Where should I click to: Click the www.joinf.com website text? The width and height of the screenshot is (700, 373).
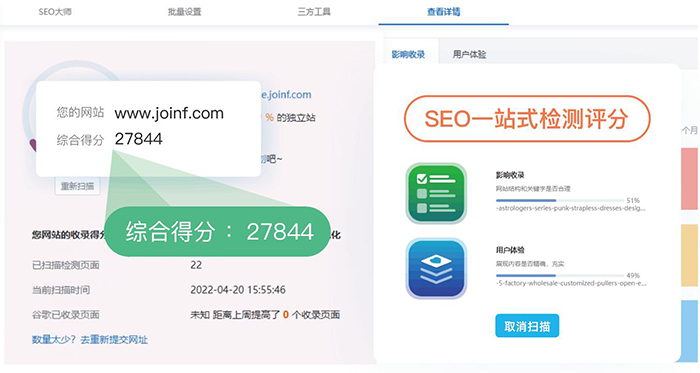tap(169, 113)
